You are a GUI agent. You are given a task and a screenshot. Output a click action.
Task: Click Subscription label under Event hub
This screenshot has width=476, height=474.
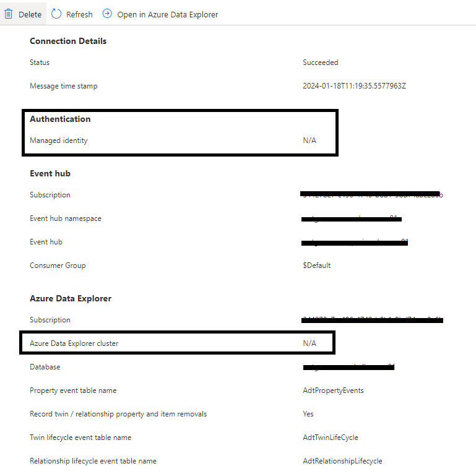pos(50,195)
